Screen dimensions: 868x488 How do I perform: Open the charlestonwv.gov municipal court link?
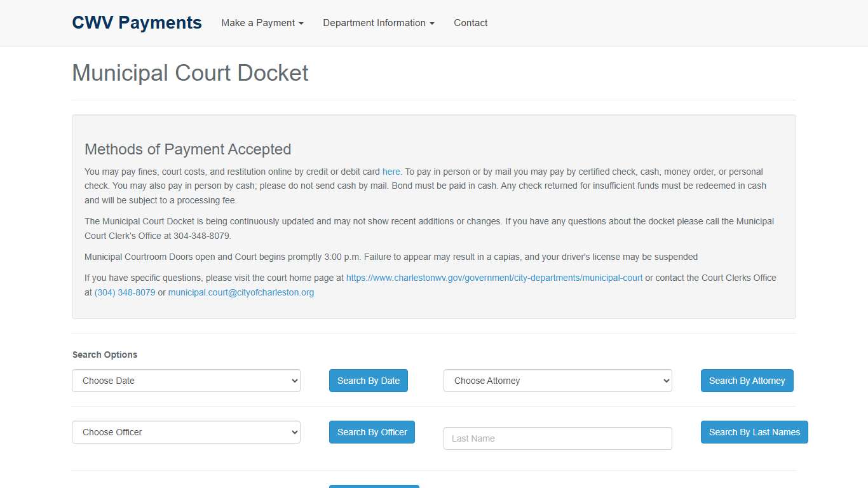tap(494, 278)
